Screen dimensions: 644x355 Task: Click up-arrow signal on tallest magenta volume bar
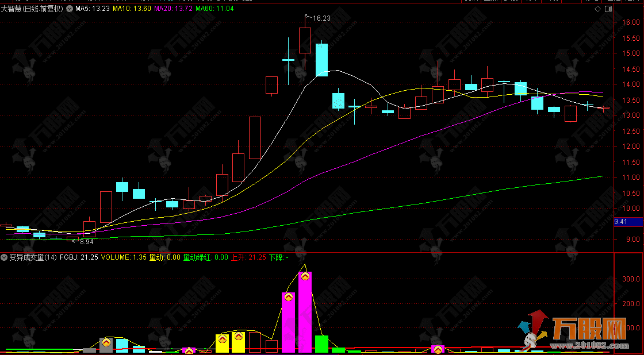coord(305,277)
